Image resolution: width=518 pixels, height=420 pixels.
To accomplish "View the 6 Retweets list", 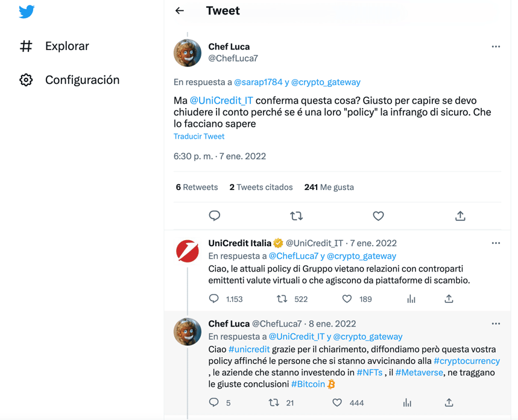I will tap(197, 187).
